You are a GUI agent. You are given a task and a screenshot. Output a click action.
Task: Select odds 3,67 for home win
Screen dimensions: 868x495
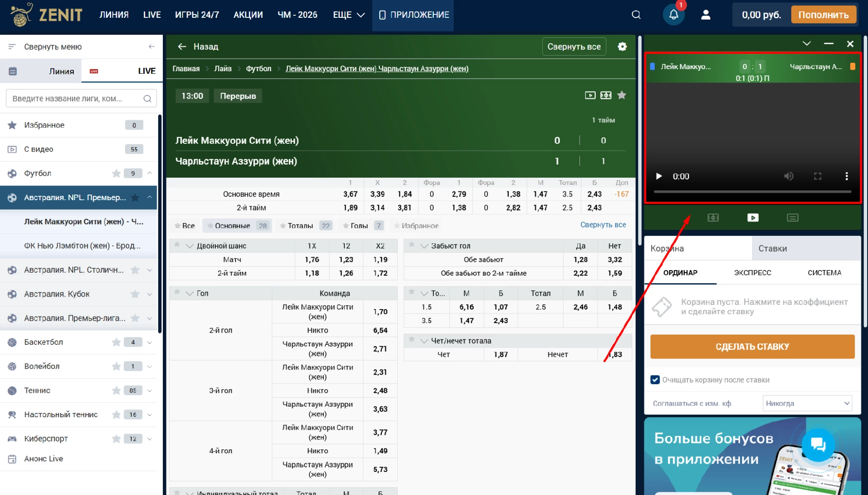coord(350,194)
